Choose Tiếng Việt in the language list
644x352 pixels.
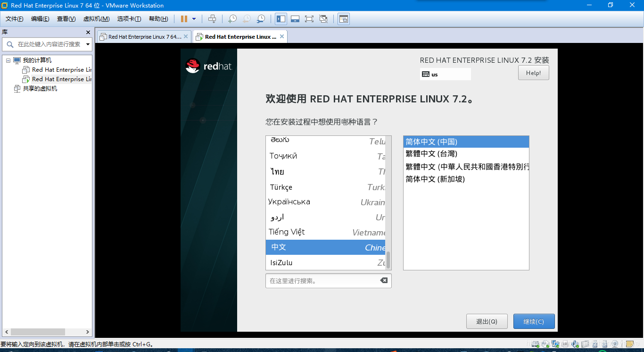[325, 232]
